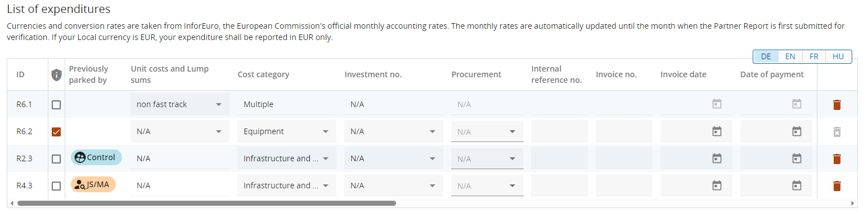Click the shield info icon in header
This screenshot has width=868, height=212.
point(56,74)
